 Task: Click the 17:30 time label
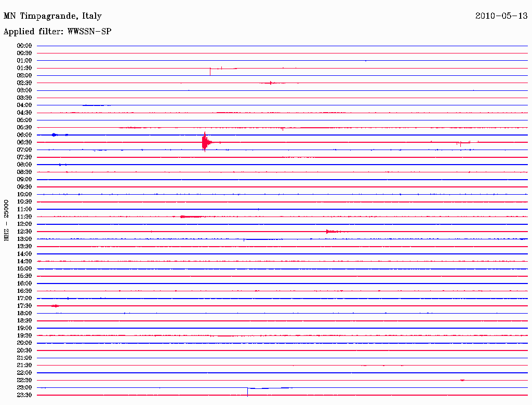(24, 306)
